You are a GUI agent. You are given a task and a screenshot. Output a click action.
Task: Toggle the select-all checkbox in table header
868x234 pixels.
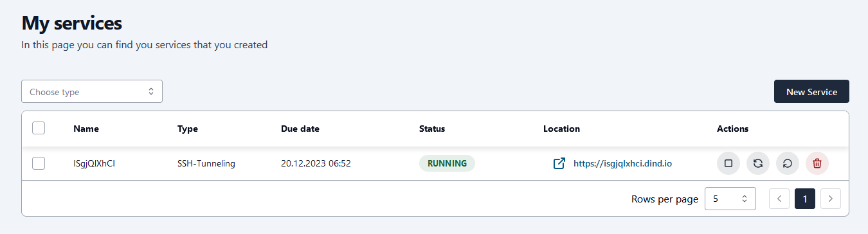click(39, 128)
